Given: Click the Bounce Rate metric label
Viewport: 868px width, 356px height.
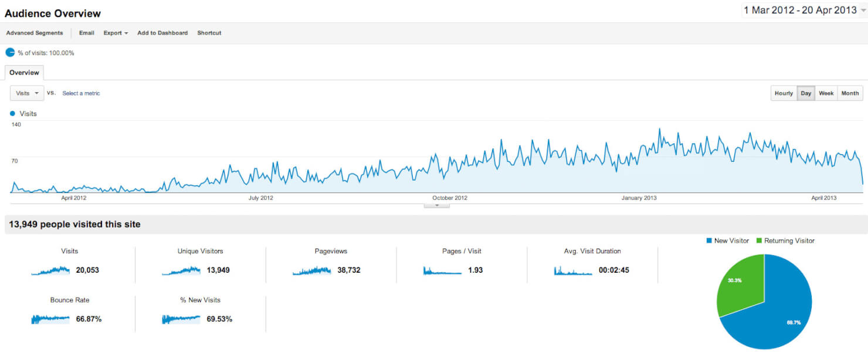Looking at the screenshot, I should (x=70, y=300).
